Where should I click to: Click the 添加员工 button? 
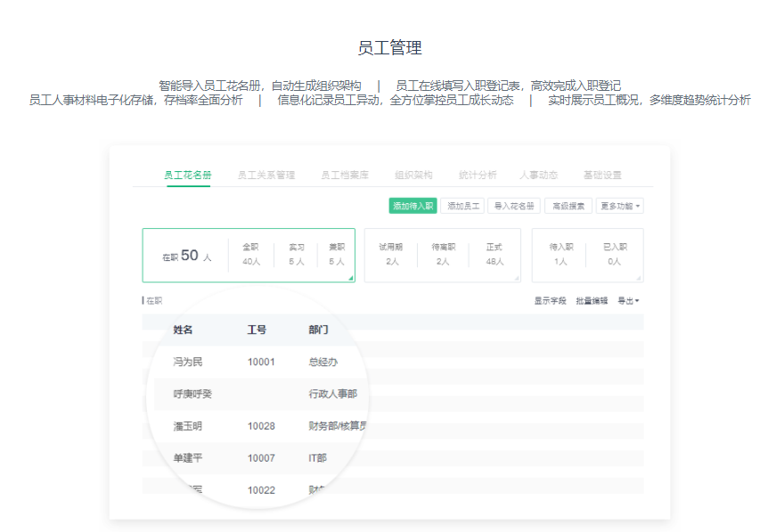pyautogui.click(x=463, y=206)
